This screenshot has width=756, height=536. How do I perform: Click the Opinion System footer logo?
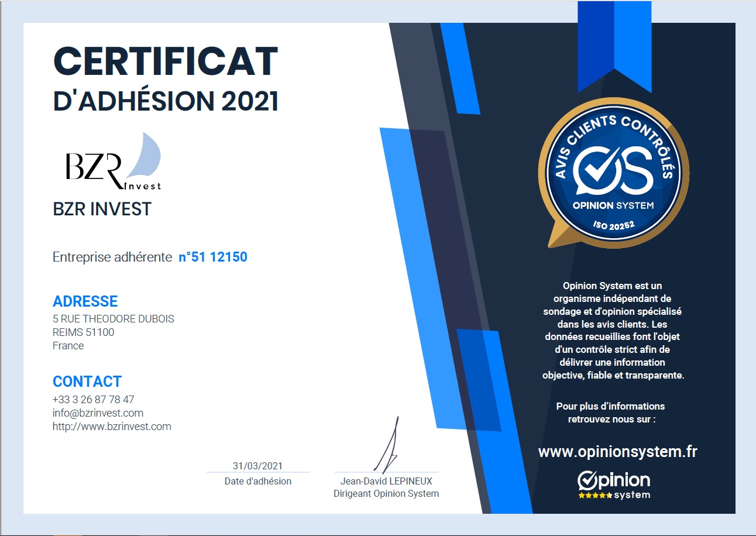(x=614, y=485)
